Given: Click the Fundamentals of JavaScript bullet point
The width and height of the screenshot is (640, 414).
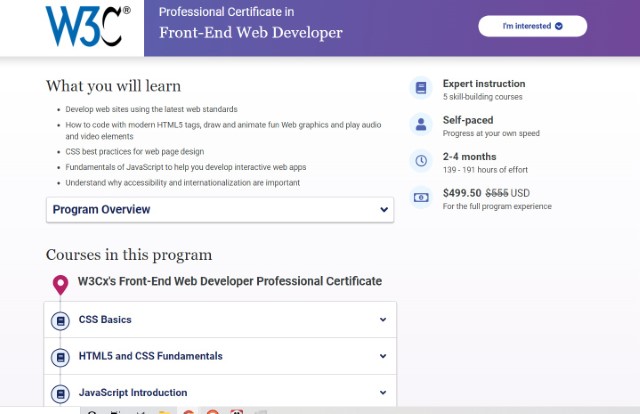Looking at the screenshot, I should (x=186, y=167).
